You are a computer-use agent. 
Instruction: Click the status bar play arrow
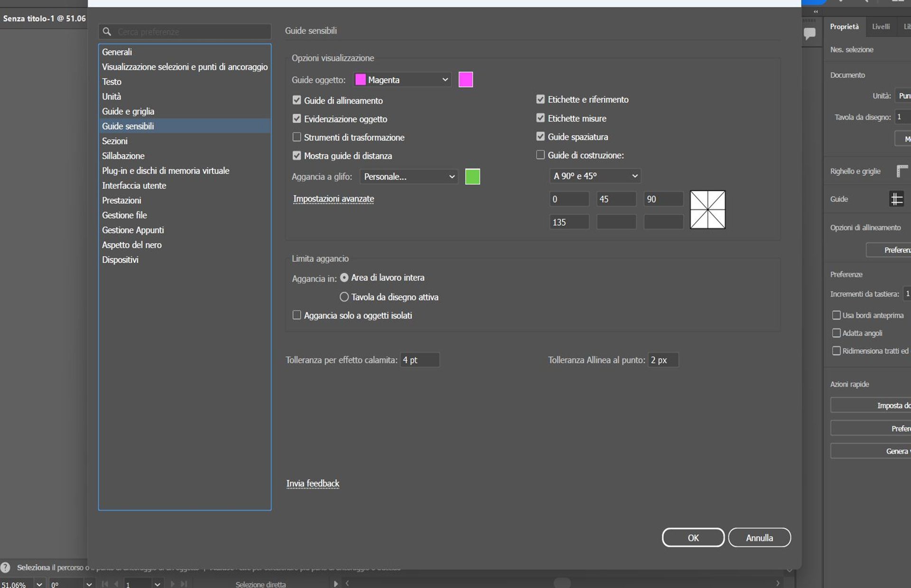[x=336, y=584]
